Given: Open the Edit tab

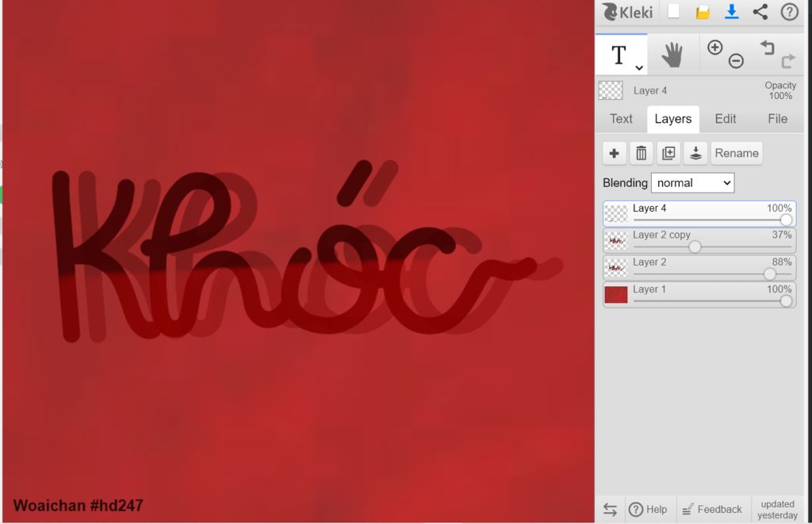Looking at the screenshot, I should click(x=725, y=119).
